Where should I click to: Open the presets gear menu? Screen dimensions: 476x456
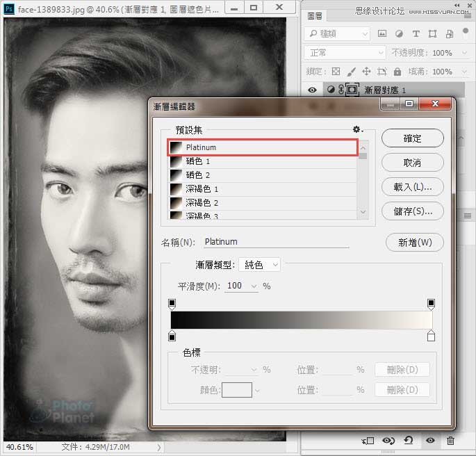(x=357, y=129)
